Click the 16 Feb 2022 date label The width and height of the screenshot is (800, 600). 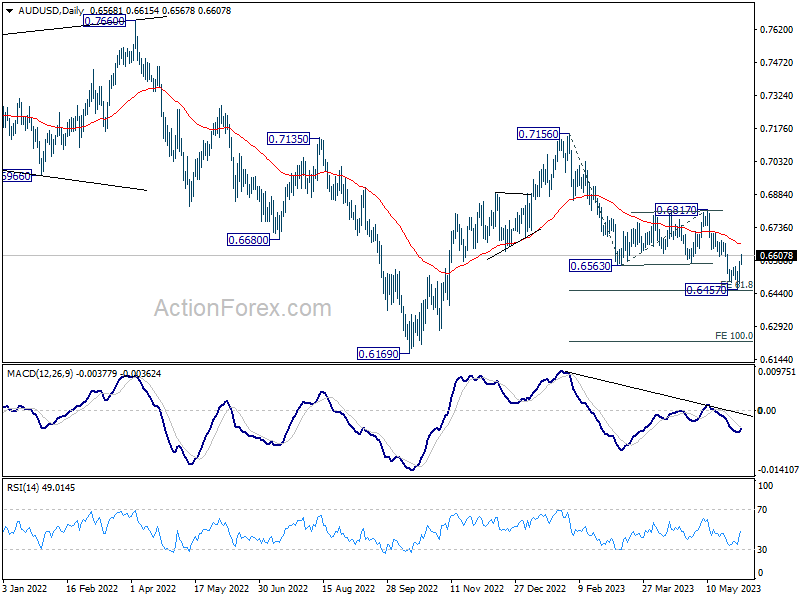92,589
